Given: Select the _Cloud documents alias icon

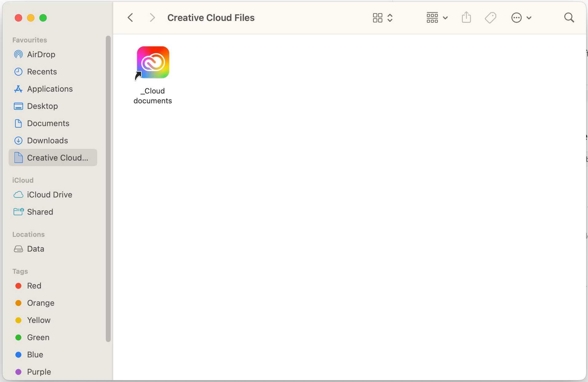Looking at the screenshot, I should (x=153, y=63).
